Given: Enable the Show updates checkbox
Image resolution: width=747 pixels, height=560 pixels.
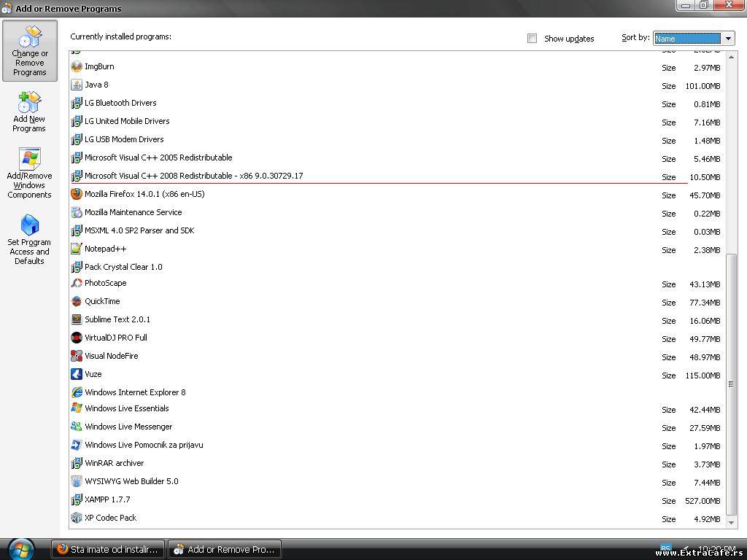Looking at the screenshot, I should pos(532,39).
